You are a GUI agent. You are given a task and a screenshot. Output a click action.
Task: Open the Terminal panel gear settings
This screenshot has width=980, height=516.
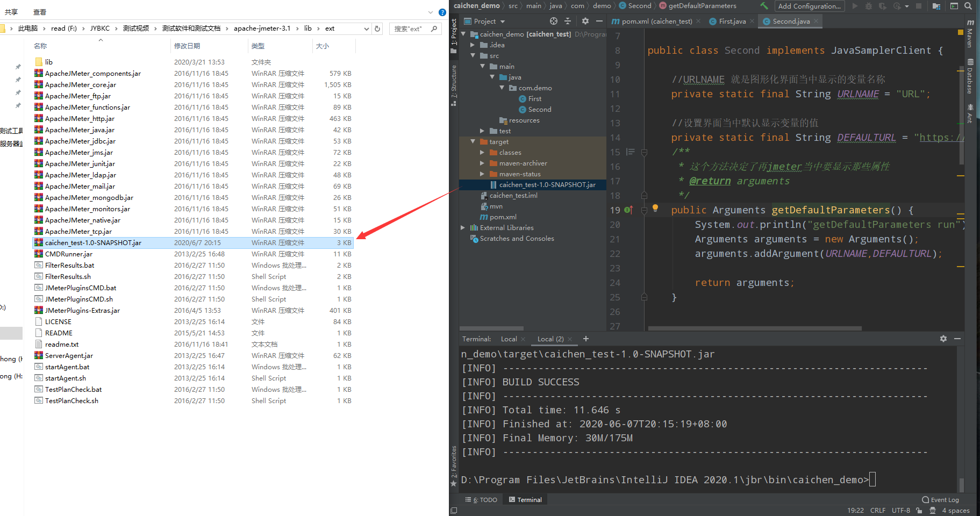[x=943, y=339]
